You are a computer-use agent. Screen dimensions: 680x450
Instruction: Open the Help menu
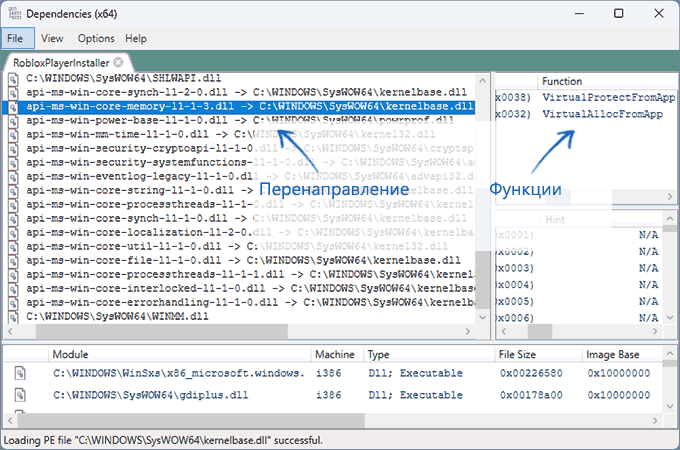tap(136, 39)
